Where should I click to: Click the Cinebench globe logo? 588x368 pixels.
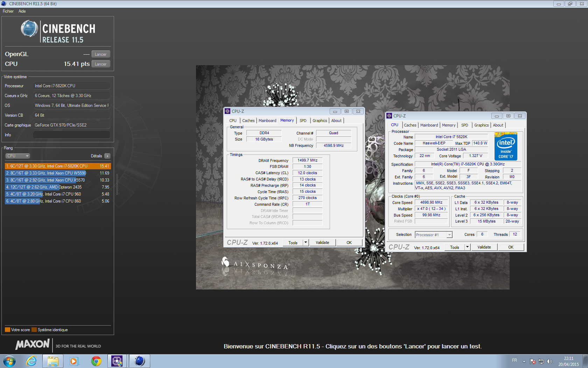coord(29,29)
